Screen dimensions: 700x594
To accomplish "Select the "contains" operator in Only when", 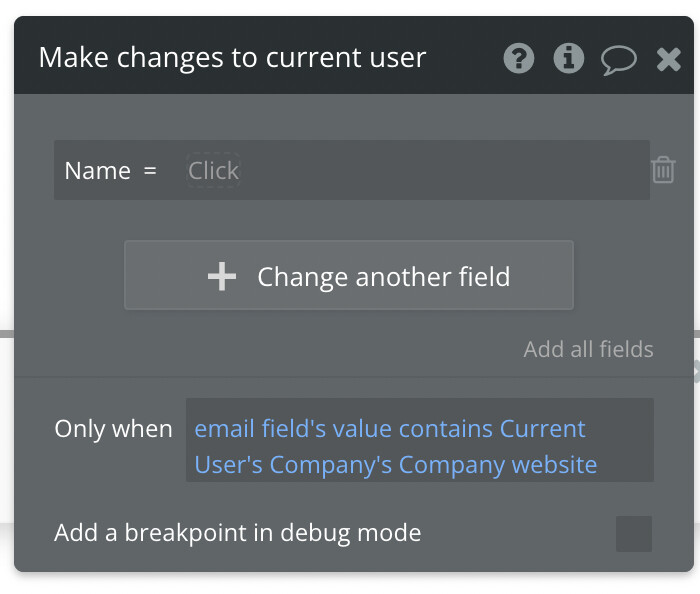I will pyautogui.click(x=446, y=429).
